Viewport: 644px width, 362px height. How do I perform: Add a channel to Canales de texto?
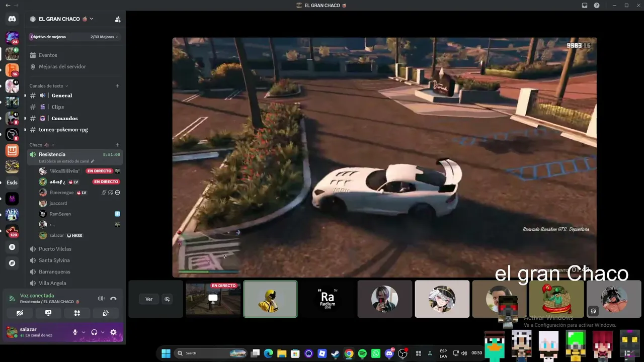pos(117,86)
